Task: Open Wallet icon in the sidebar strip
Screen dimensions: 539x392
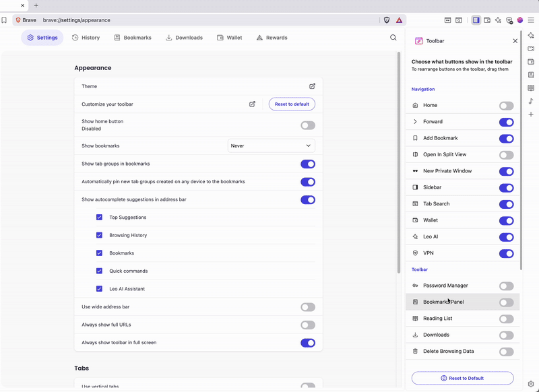Action: pyautogui.click(x=531, y=62)
